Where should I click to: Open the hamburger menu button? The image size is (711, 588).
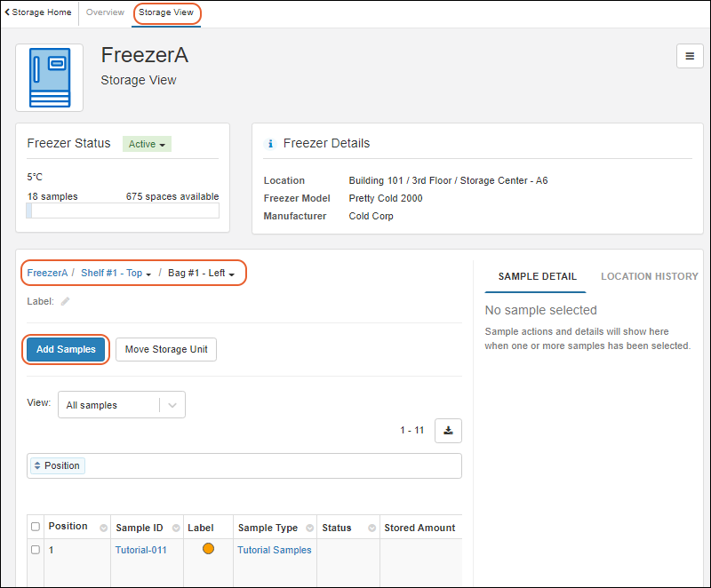click(690, 56)
